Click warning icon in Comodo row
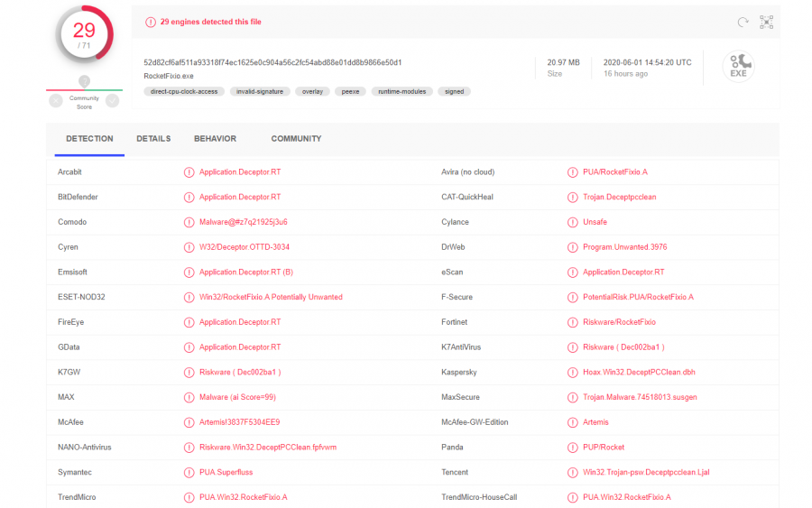Screen dimensions: 812x508 click(189, 222)
